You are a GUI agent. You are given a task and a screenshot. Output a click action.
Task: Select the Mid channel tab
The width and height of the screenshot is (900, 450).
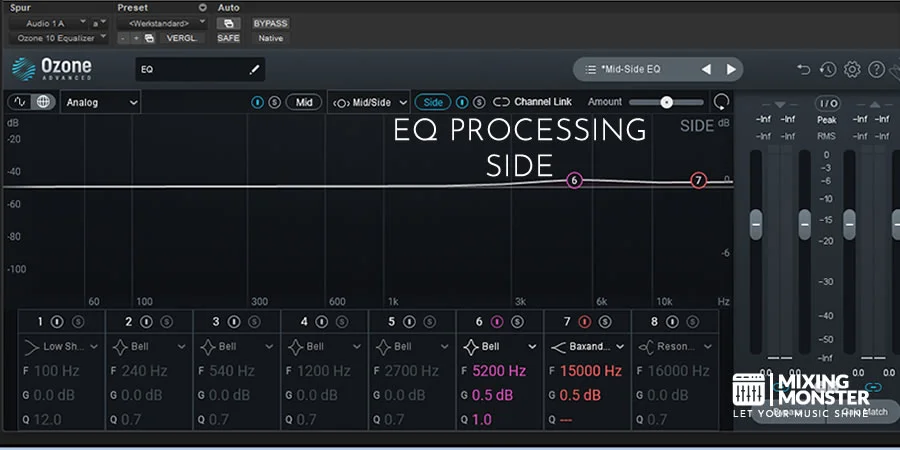point(304,102)
